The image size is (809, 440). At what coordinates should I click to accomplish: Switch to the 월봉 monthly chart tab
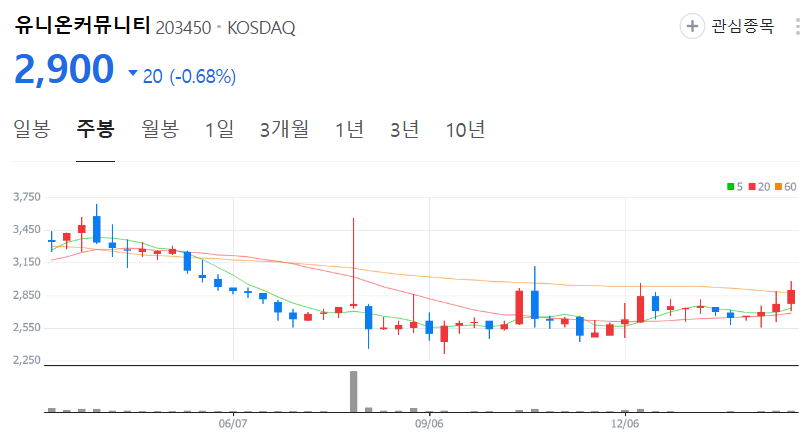pos(160,129)
